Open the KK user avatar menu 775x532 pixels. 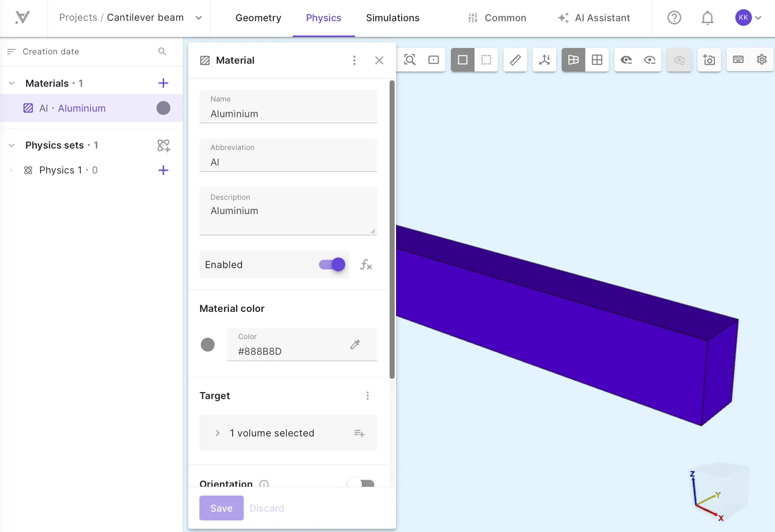tap(743, 18)
